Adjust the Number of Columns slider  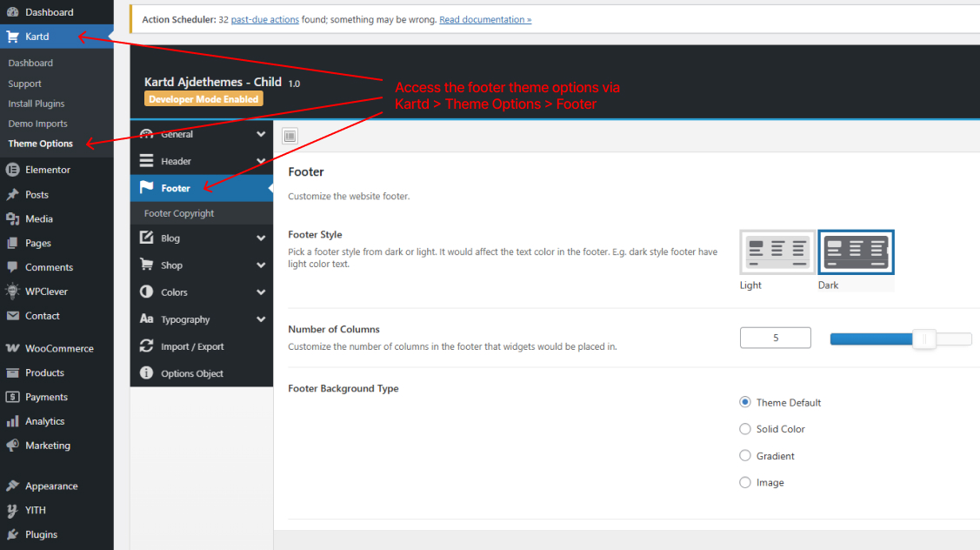(924, 339)
